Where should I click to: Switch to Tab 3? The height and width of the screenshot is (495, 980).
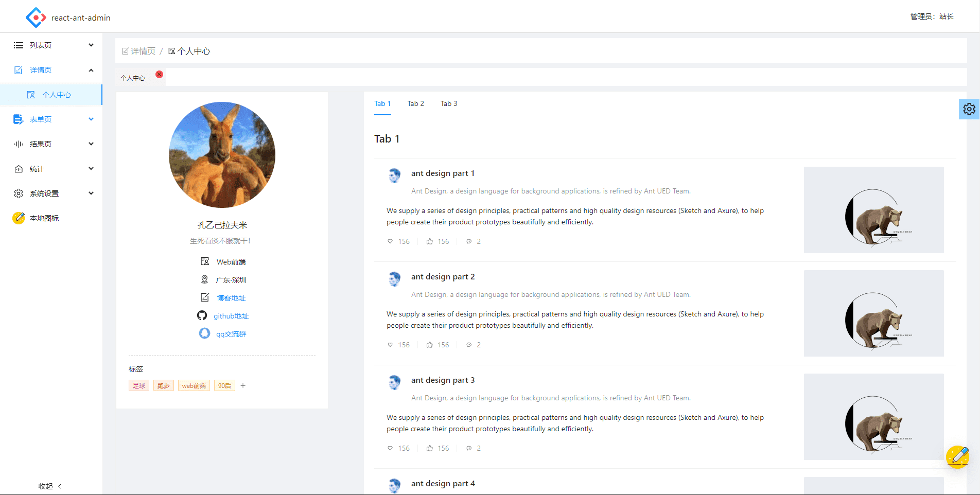pos(448,103)
